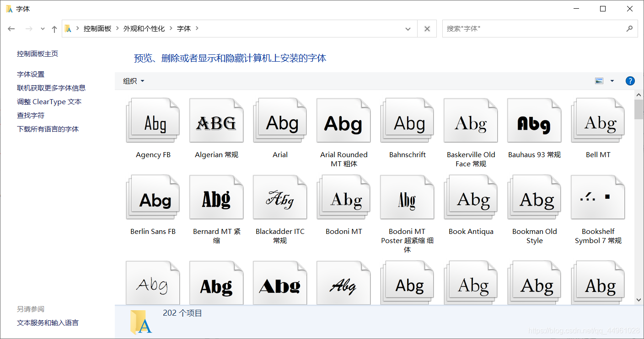Select the Bahnschrift font icon
The height and width of the screenshot is (339, 644).
(x=407, y=120)
